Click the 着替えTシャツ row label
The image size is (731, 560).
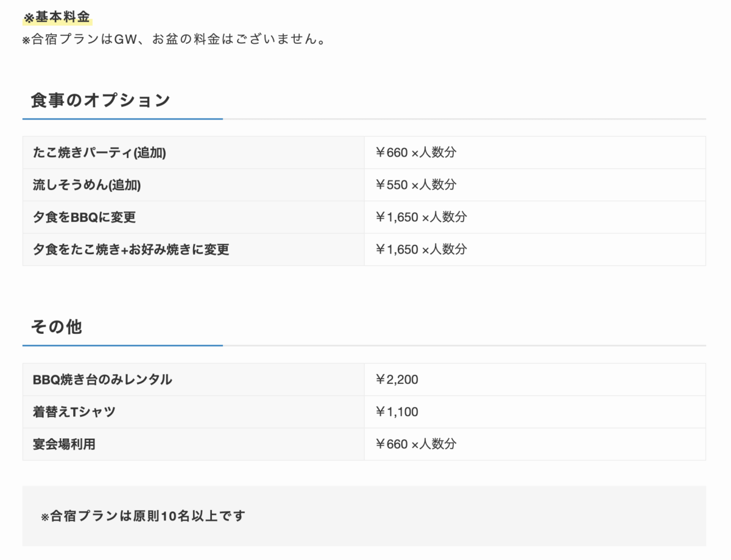(74, 413)
